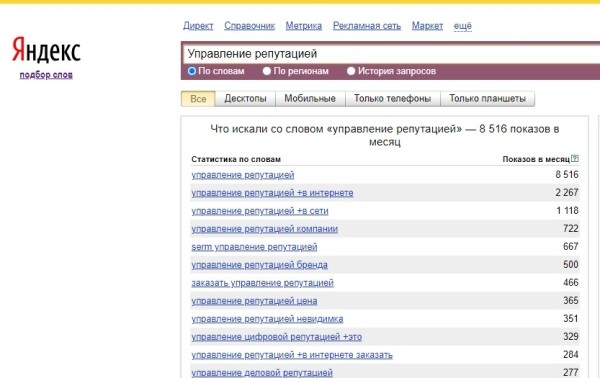Click the 722 impressions value
This screenshot has height=378, width=600.
pos(571,229)
